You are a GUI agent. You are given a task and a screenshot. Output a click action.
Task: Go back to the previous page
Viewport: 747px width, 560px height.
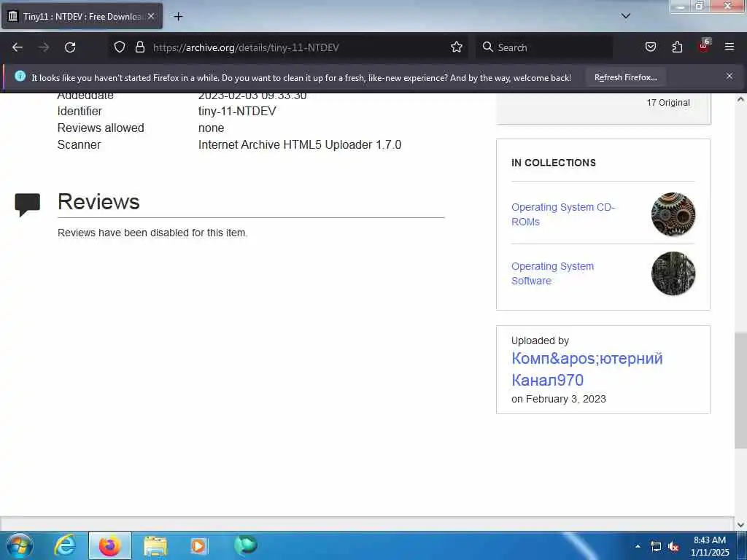(18, 47)
